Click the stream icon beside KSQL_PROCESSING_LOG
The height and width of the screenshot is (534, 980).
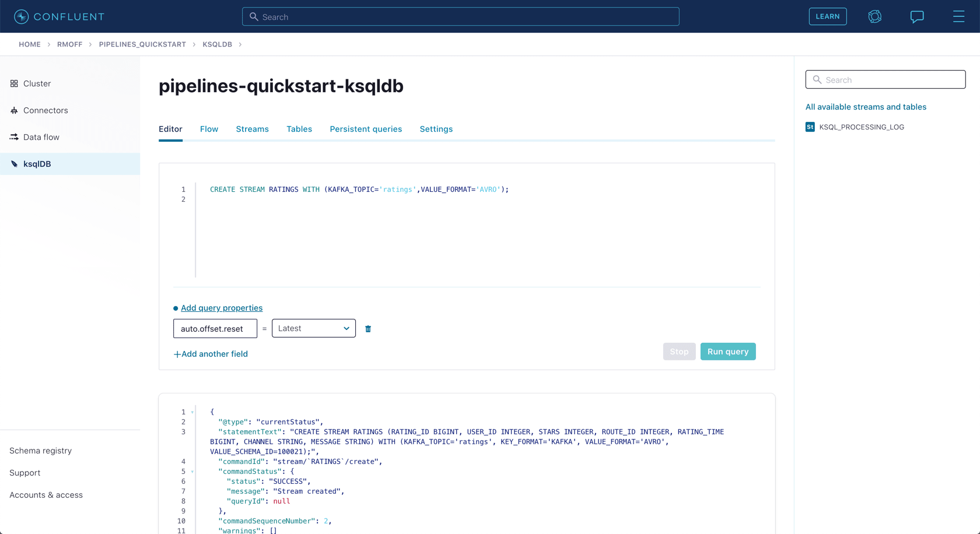(x=810, y=127)
